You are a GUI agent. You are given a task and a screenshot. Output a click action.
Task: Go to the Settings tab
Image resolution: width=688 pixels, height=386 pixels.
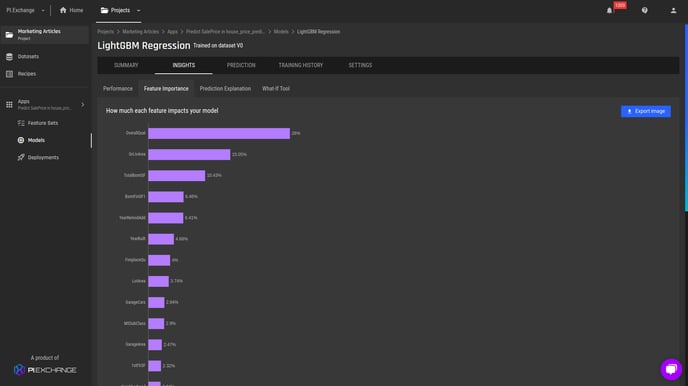pos(360,65)
